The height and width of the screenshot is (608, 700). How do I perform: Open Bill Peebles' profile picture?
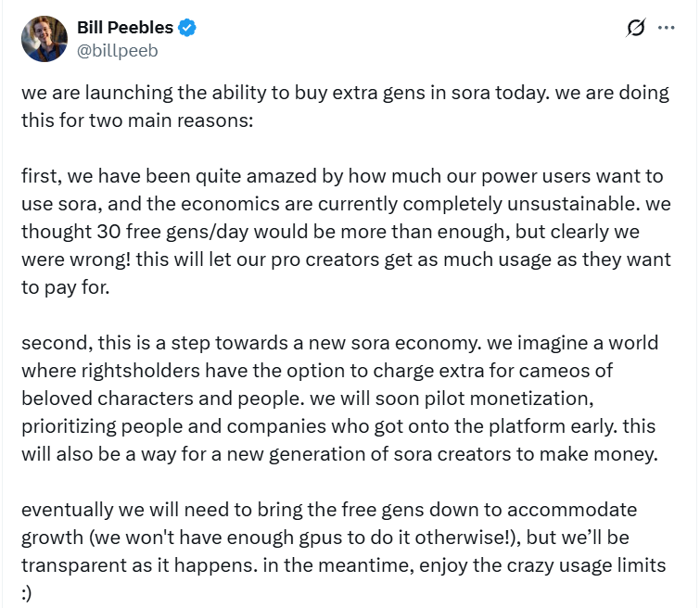pyautogui.click(x=45, y=39)
